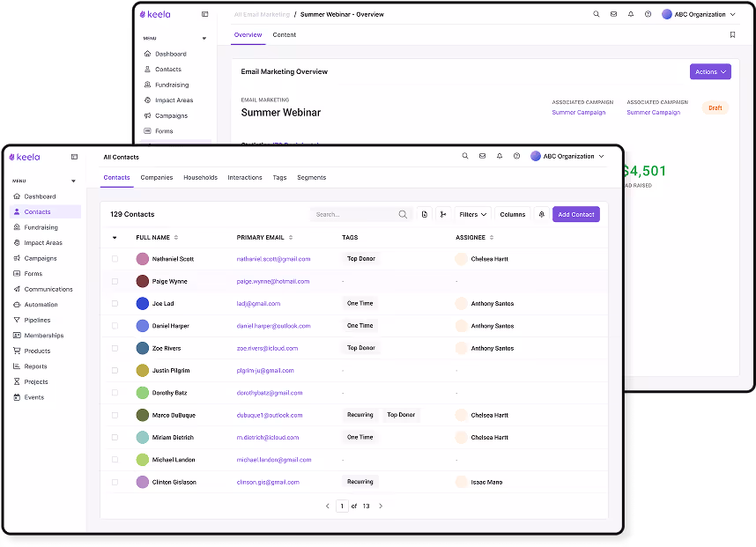Open the Actions dropdown in Summer Webinar window
Image resolution: width=756 pixels, height=547 pixels.
[x=710, y=71]
